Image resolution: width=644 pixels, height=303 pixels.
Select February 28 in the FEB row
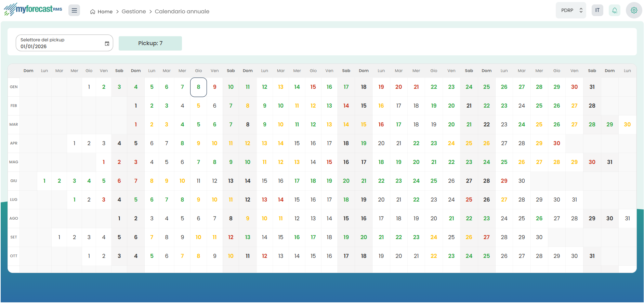pyautogui.click(x=592, y=106)
